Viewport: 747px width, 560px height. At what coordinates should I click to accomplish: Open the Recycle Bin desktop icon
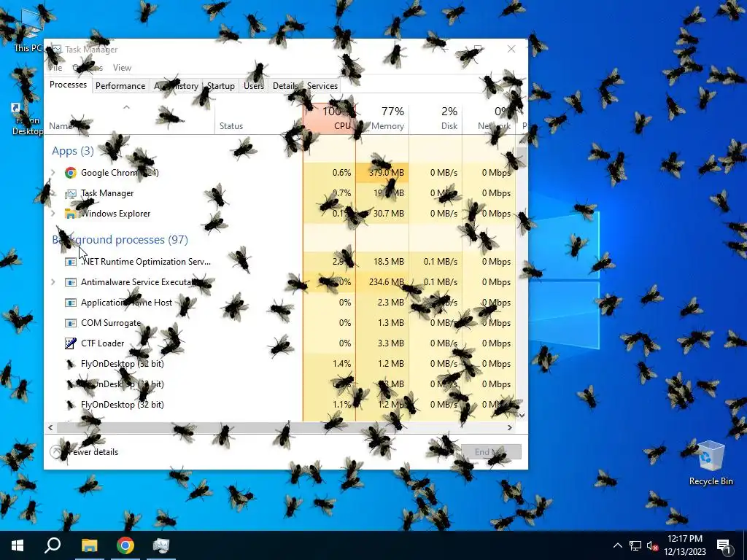(x=711, y=463)
